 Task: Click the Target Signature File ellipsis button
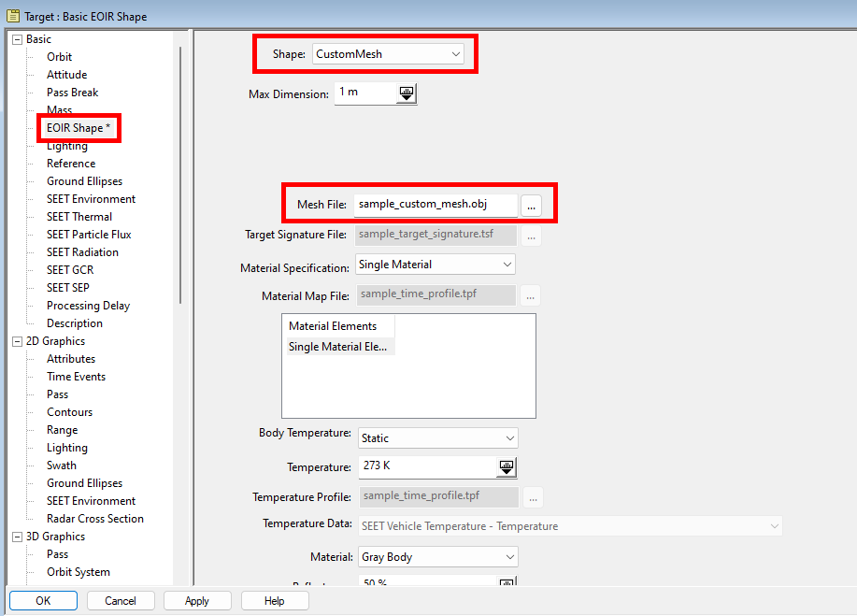click(529, 236)
